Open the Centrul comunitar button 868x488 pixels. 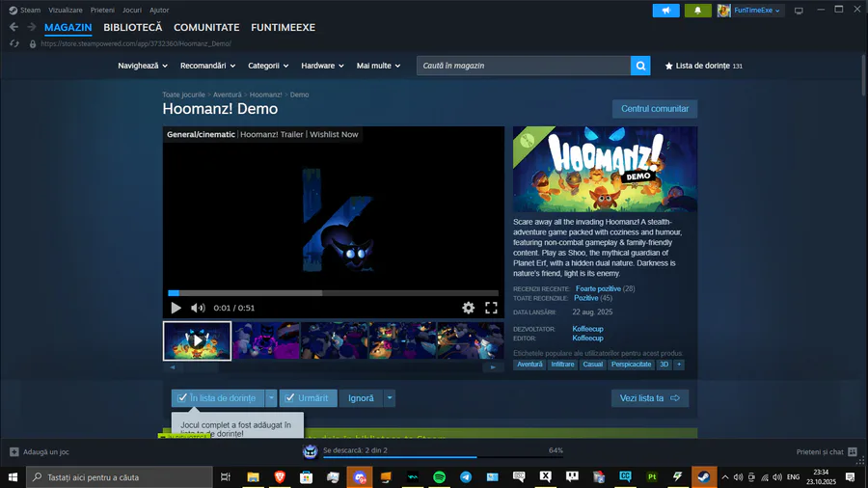[x=655, y=108]
